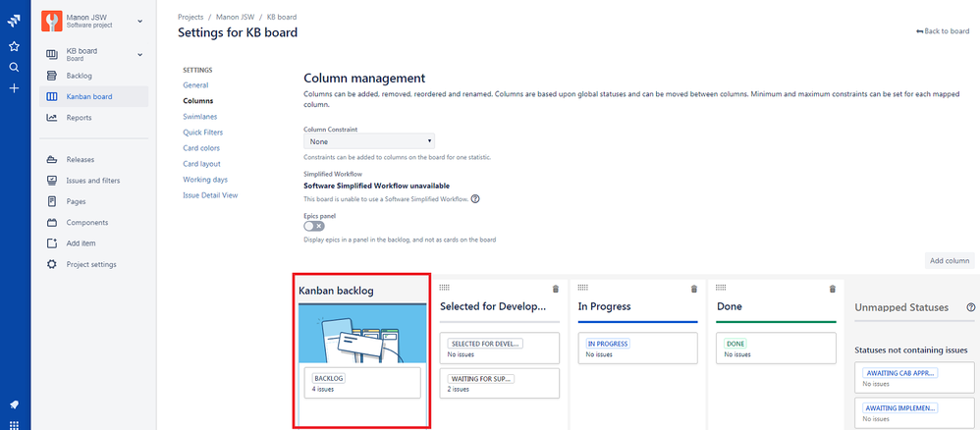Screen dimensions: 980x430
Task: Click the Done column title
Action: pos(730,307)
